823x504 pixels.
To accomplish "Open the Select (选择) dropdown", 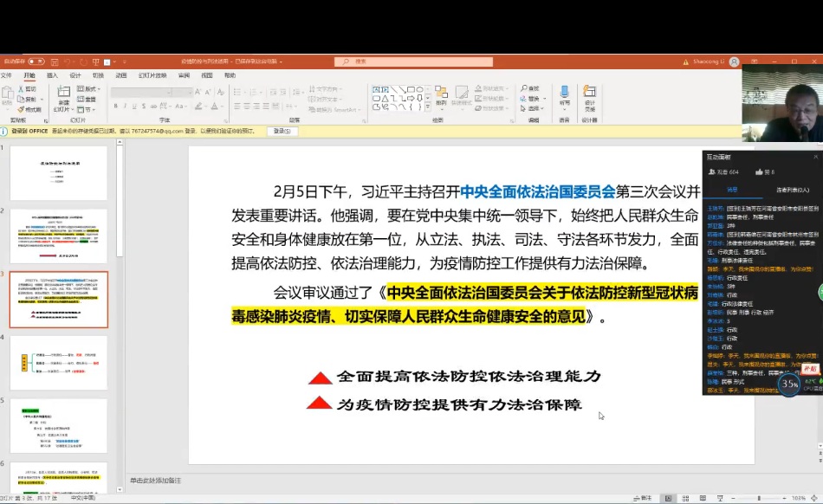I will coord(532,108).
